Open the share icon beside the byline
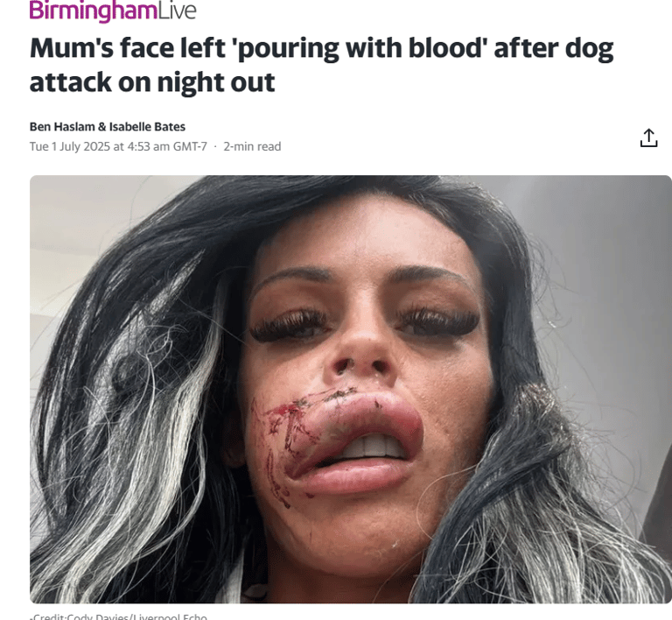This screenshot has height=620, width=672. 648,138
